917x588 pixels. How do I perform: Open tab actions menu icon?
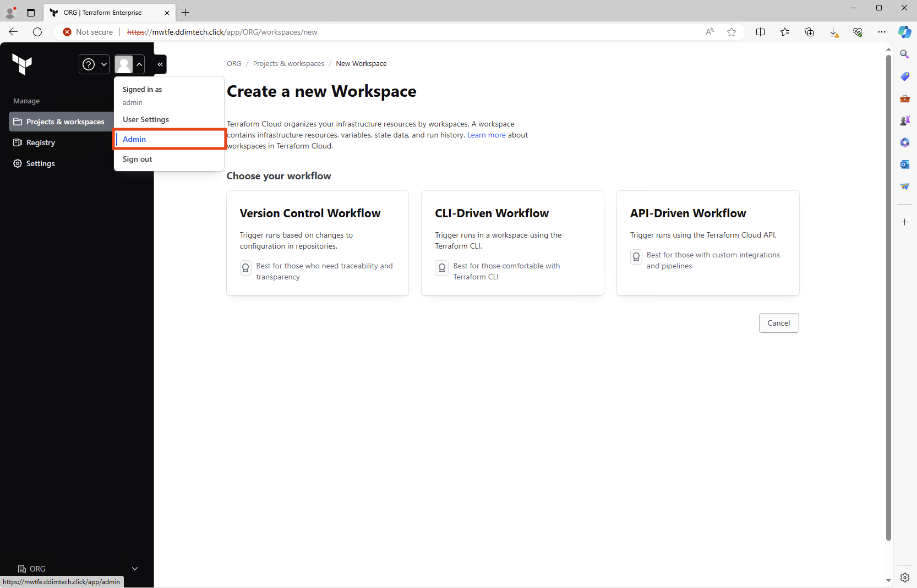(x=31, y=12)
